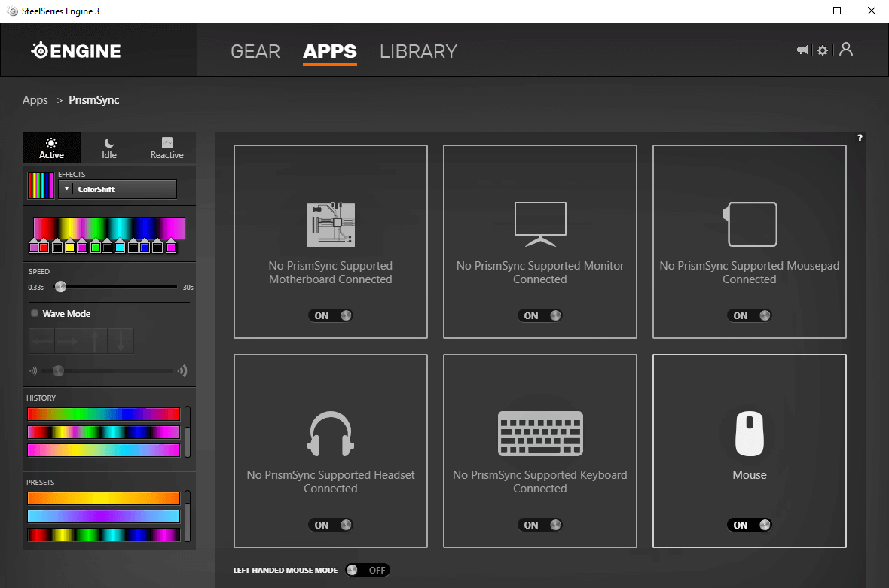This screenshot has width=889, height=588.
Task: Open settings via the gear icon
Action: click(823, 50)
